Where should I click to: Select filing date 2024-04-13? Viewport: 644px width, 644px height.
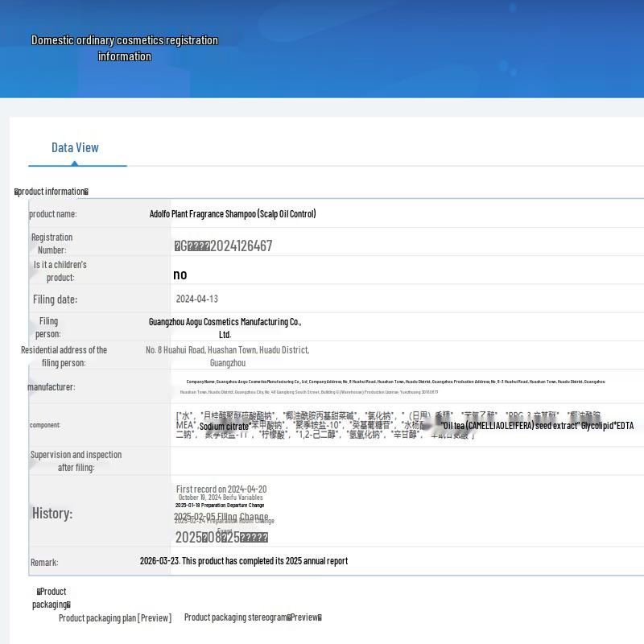[x=196, y=299]
